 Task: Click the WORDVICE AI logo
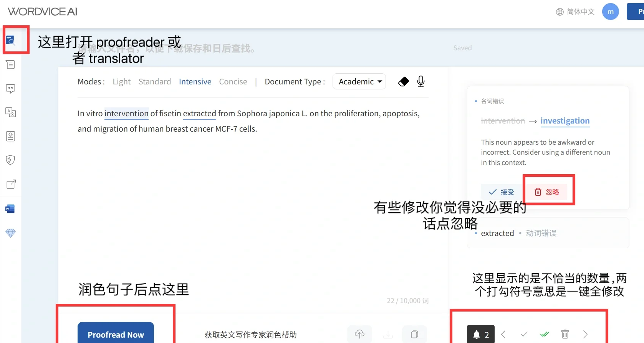[x=43, y=12]
